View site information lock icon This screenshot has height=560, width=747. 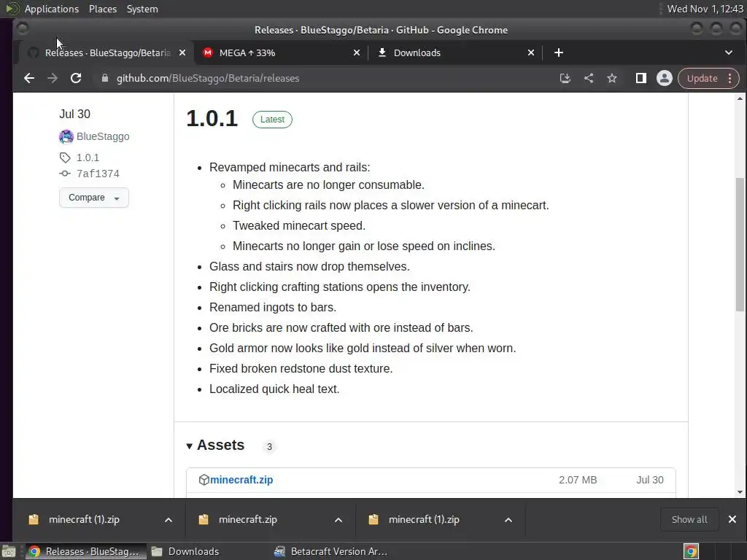[105, 78]
